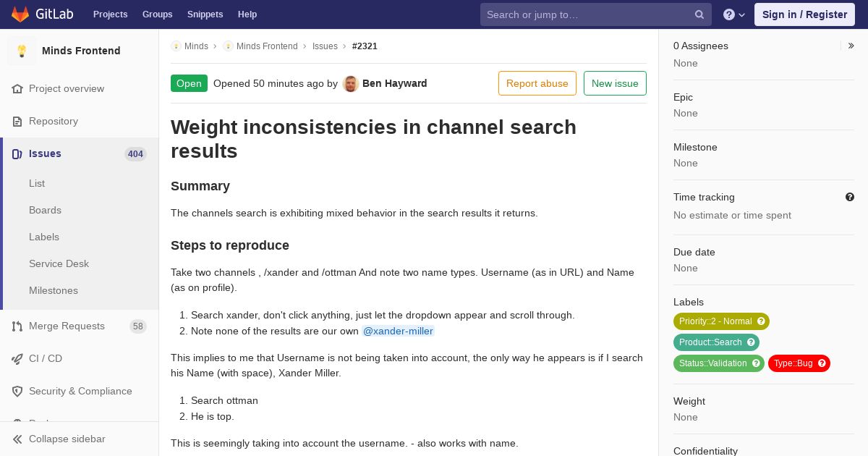Image resolution: width=868 pixels, height=456 pixels.
Task: Click the Product::Search label
Action: coord(716,342)
